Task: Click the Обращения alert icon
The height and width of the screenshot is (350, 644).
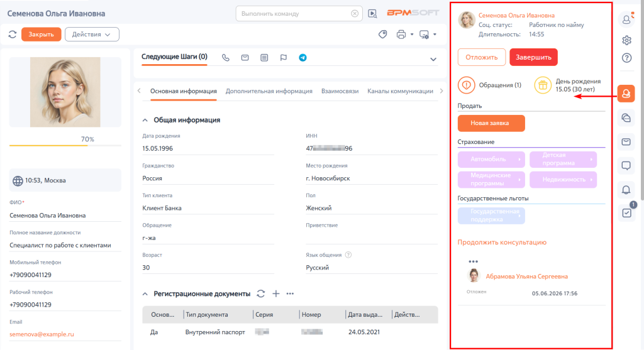Action: (466, 85)
